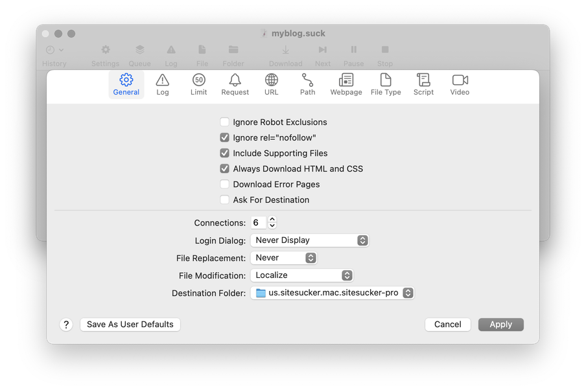Choose a different Destination Folder
586x392 pixels.
click(x=332, y=293)
